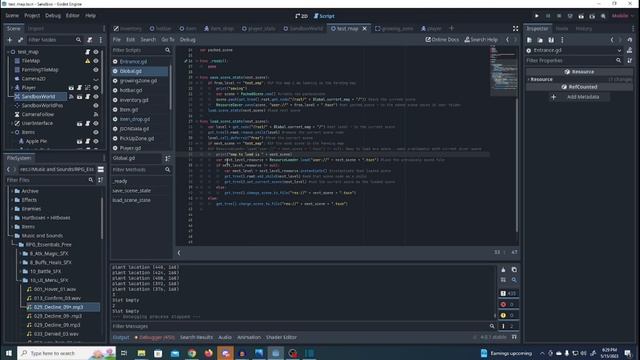Expand the Archive folder

[x=12, y=191]
